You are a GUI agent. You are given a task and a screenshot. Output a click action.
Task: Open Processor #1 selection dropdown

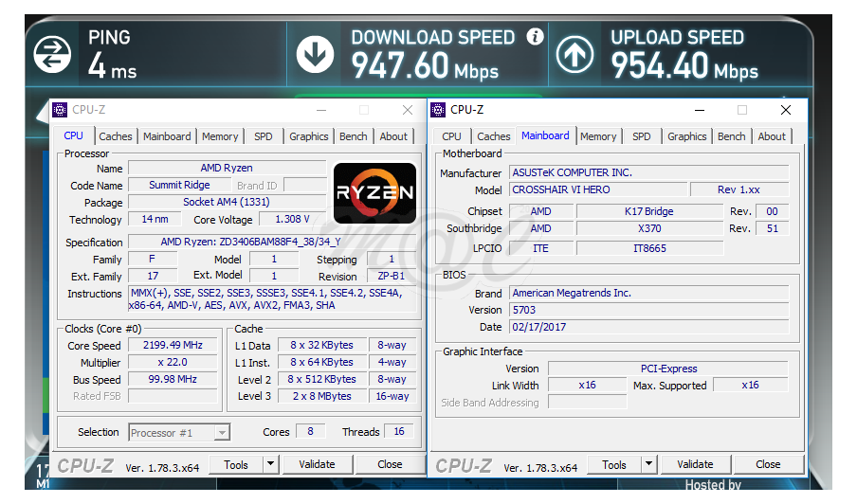pyautogui.click(x=179, y=432)
